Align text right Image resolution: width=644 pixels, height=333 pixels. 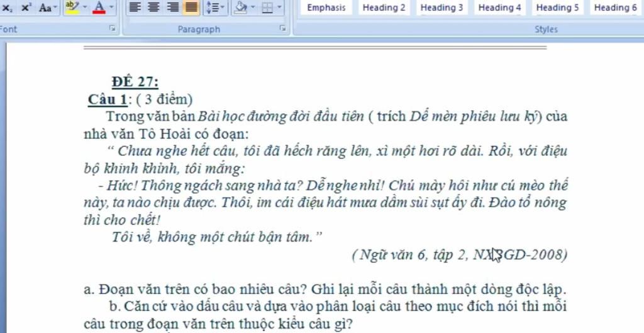click(x=172, y=7)
